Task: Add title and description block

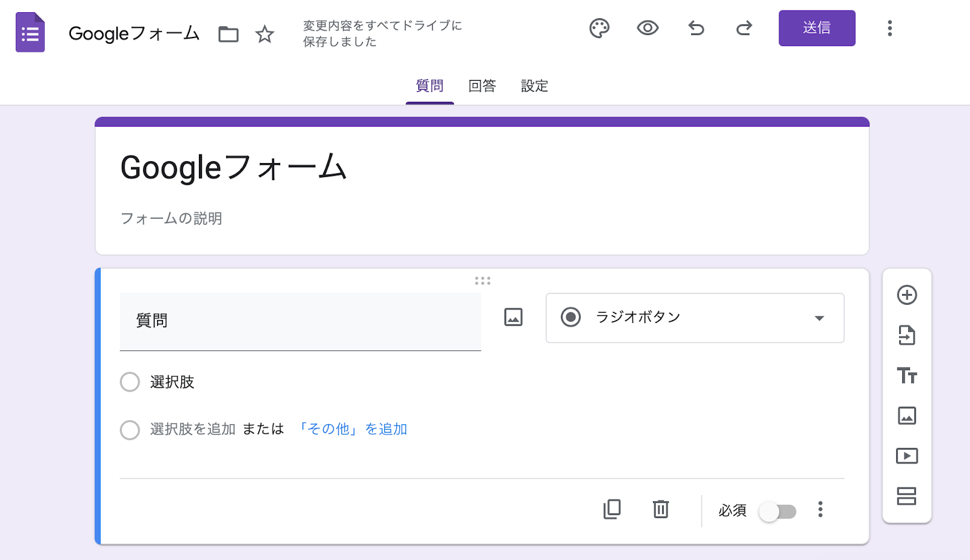Action: click(906, 376)
